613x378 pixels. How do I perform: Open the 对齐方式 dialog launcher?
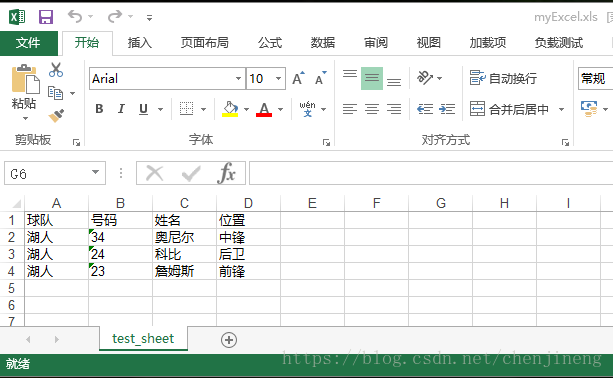[565, 143]
